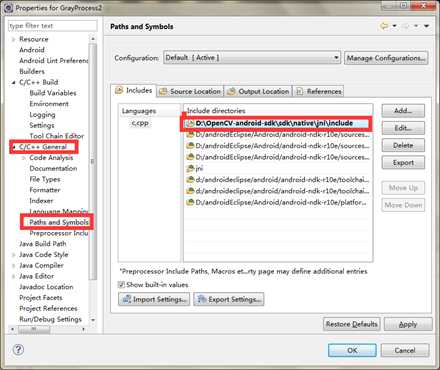Expand the Resource tree node
Screen dimensions: 440x370
pyautogui.click(x=13, y=39)
